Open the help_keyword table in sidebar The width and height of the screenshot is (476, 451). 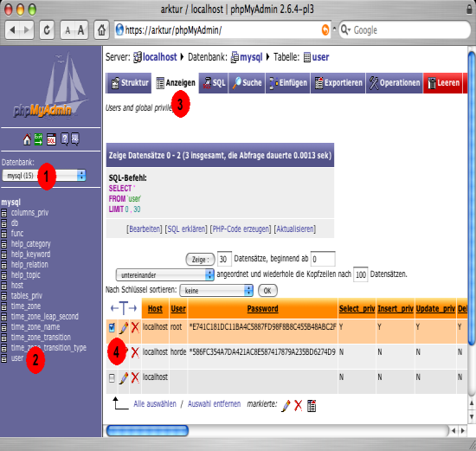pyautogui.click(x=30, y=254)
